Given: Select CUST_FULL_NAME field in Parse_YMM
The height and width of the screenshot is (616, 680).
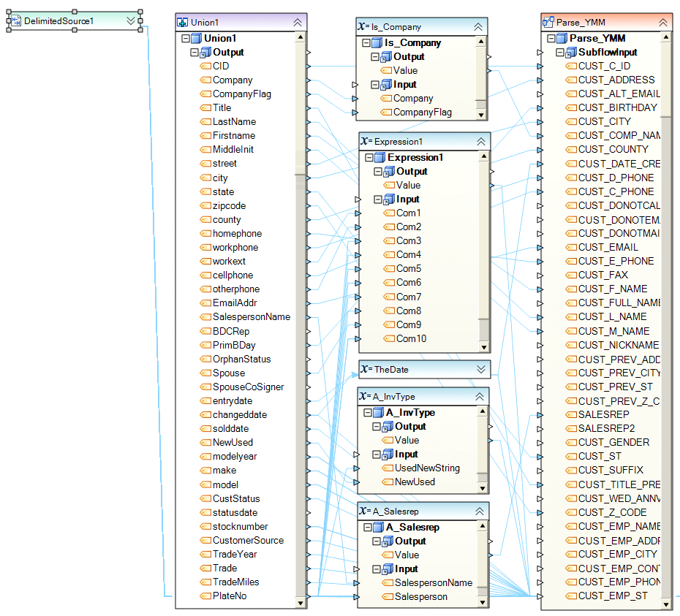Looking at the screenshot, I should tap(619, 303).
